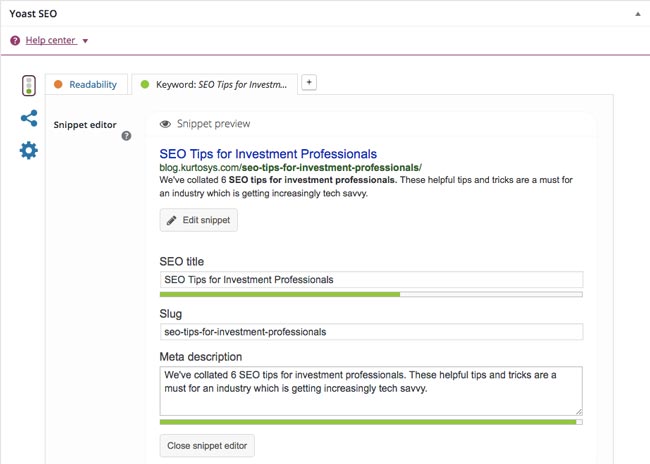Open the social share settings icon
The image size is (650, 464).
coord(29,118)
